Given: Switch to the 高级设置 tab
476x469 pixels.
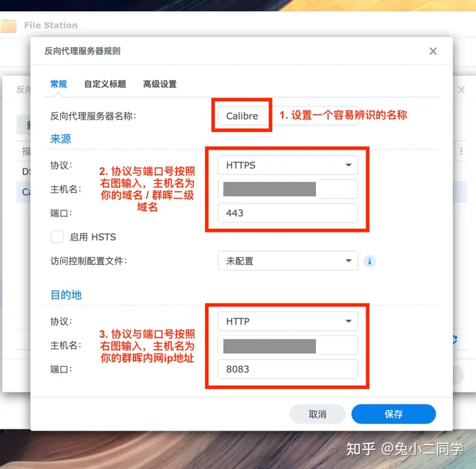Looking at the screenshot, I should 160,84.
